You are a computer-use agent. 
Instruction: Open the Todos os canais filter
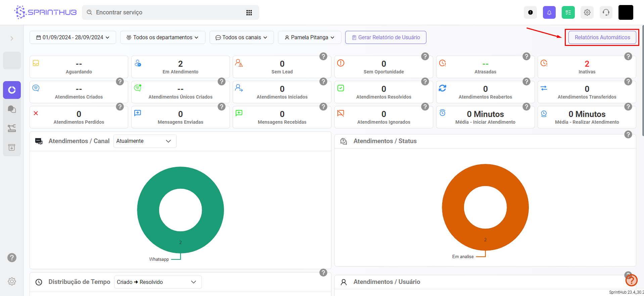pos(241,38)
